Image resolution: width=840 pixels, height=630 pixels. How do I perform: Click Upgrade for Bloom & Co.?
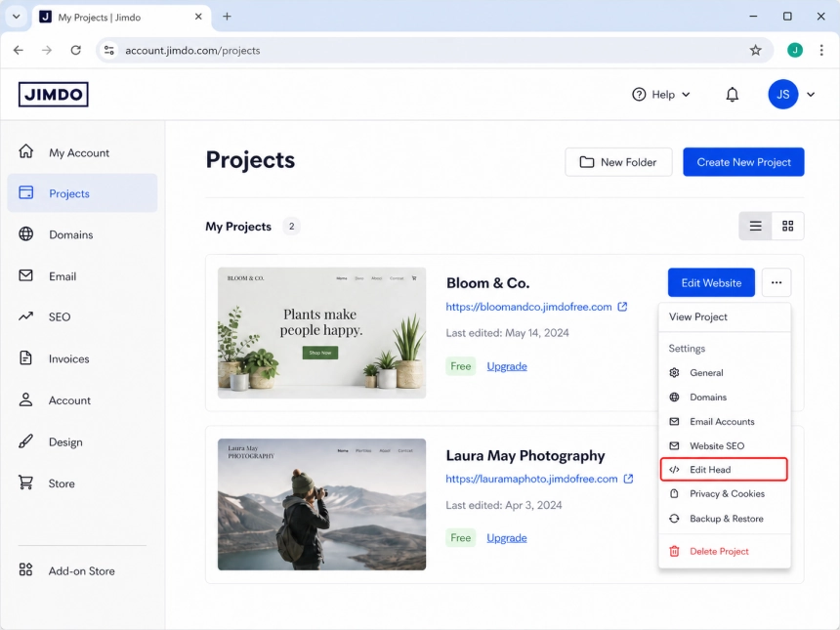pyautogui.click(x=507, y=366)
